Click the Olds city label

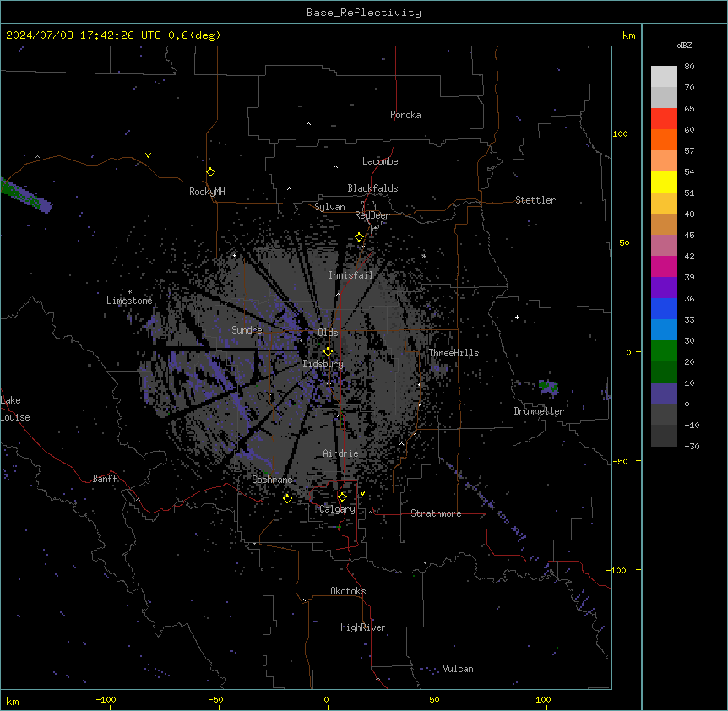click(x=328, y=333)
